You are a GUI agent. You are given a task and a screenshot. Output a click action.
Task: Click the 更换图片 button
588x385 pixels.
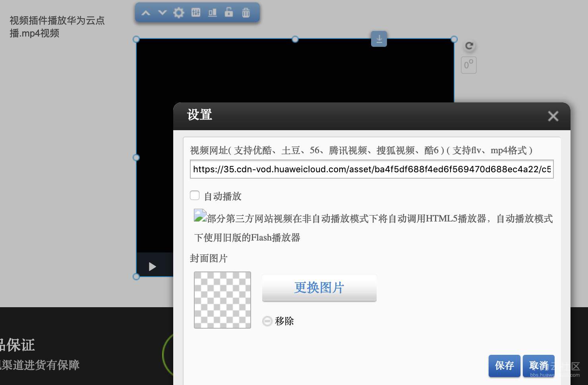pyautogui.click(x=319, y=288)
